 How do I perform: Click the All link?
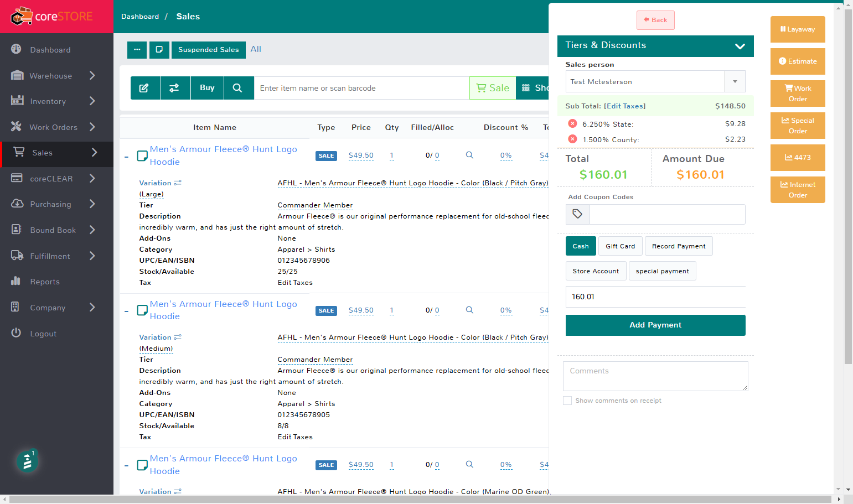tap(256, 49)
